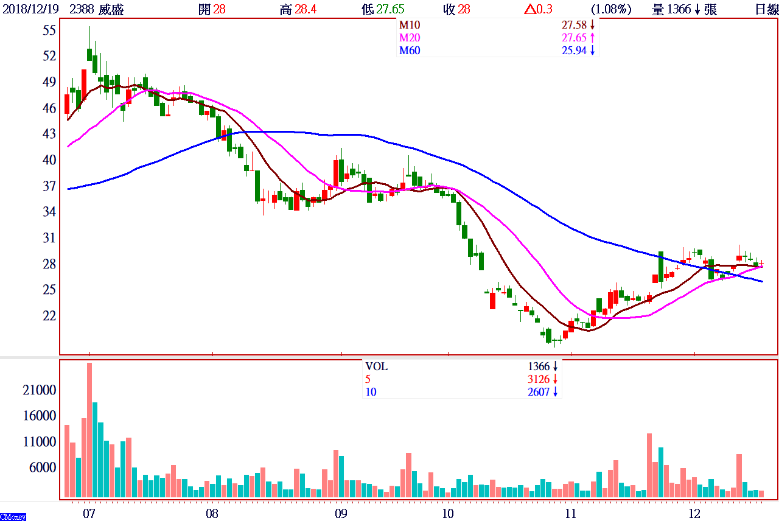Select the M10 moving average legend label
779x532 pixels.
(x=409, y=25)
